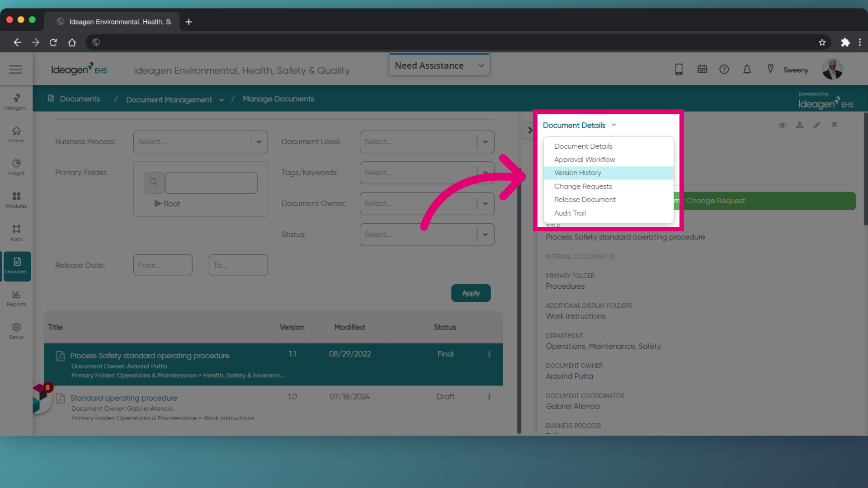868x488 pixels.
Task: Open the Business Process select dropdown
Action: point(200,142)
